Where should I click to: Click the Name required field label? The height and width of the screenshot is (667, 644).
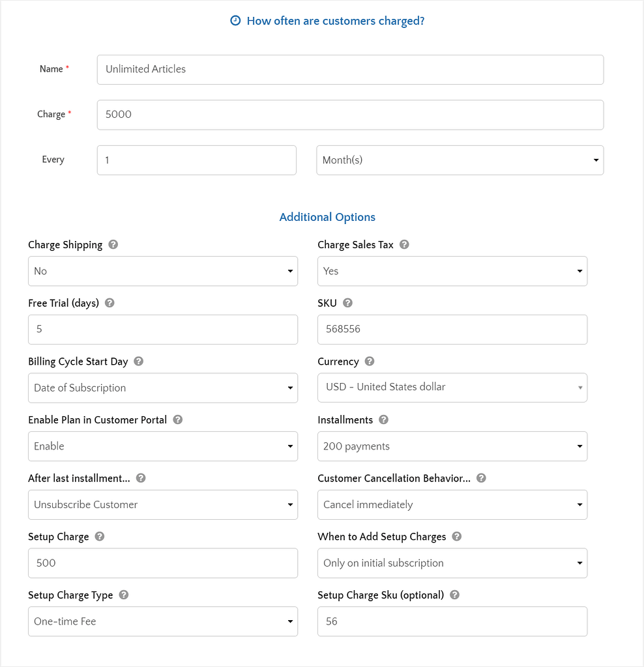51,69
